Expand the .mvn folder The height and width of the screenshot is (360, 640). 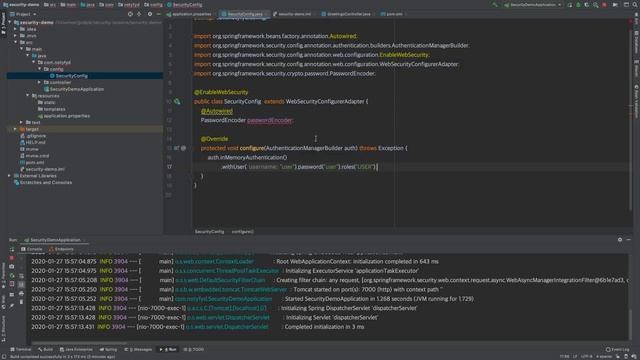tap(16, 36)
